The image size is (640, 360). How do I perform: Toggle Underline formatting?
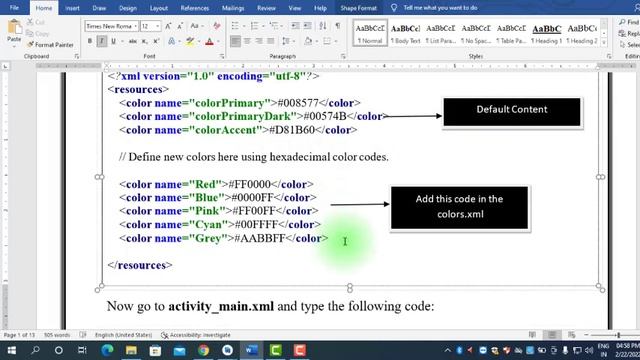pyautogui.click(x=113, y=41)
